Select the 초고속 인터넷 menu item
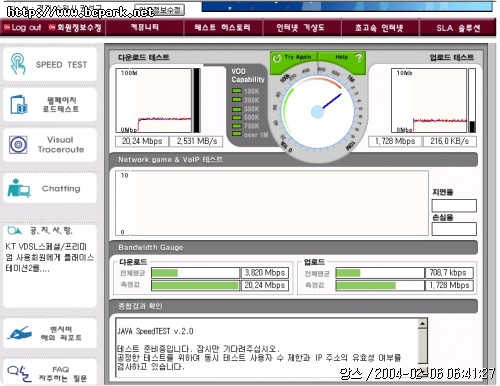500x386 pixels. (x=379, y=28)
